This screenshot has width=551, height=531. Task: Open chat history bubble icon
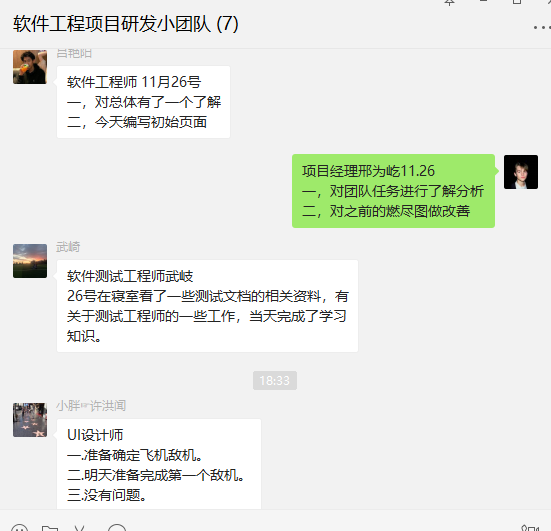117,528
